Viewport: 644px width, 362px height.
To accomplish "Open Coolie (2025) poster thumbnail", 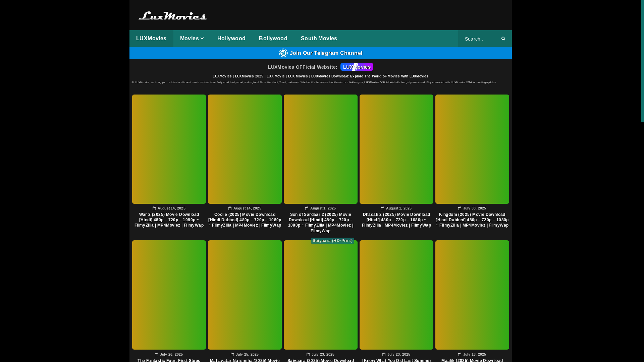I will coord(245,149).
